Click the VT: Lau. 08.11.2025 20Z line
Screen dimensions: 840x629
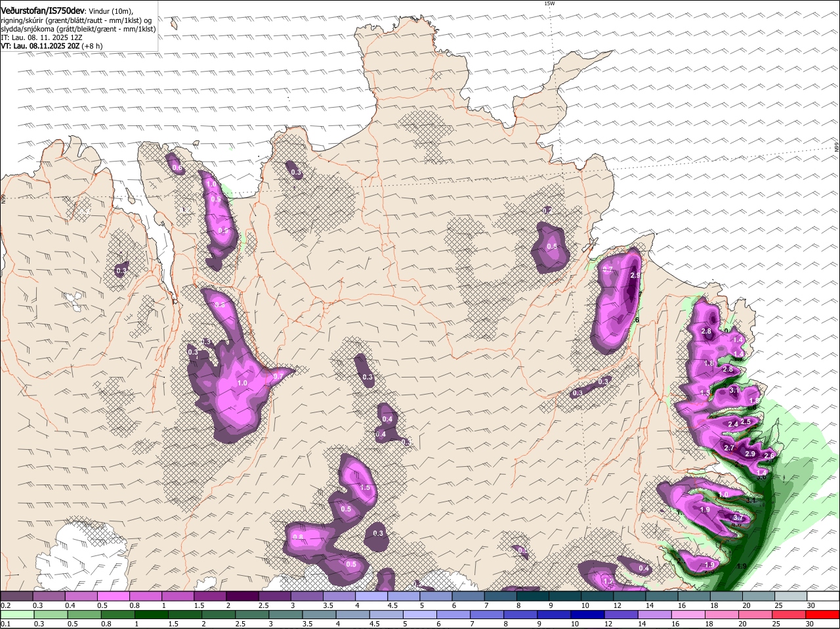51,46
